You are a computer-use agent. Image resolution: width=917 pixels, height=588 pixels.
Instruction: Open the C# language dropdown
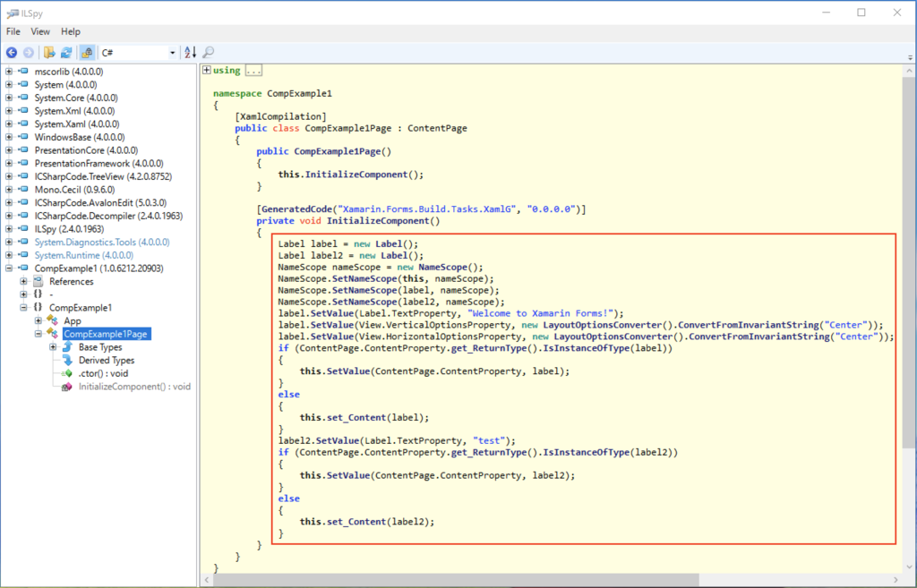point(139,53)
